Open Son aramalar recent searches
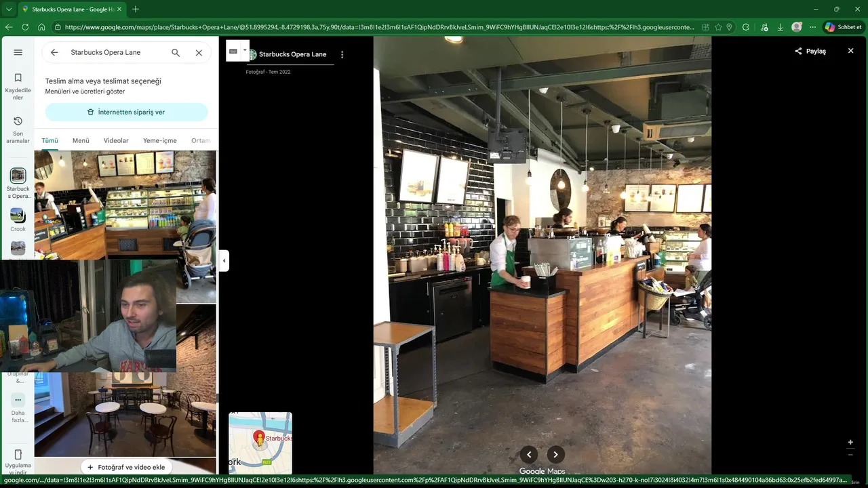The height and width of the screenshot is (488, 868). pyautogui.click(x=18, y=129)
